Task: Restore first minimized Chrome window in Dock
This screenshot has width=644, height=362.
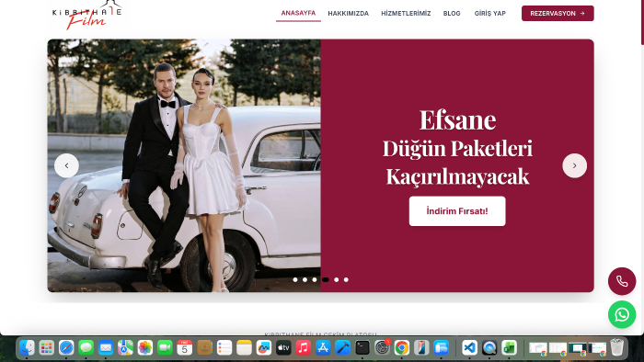Action: click(537, 348)
